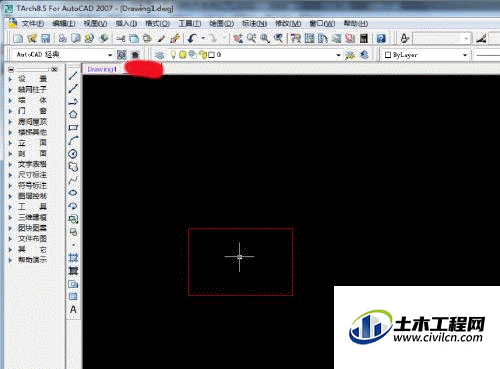This screenshot has height=369, width=500.
Task: Select the Arc tool
Action: pyautogui.click(x=73, y=140)
